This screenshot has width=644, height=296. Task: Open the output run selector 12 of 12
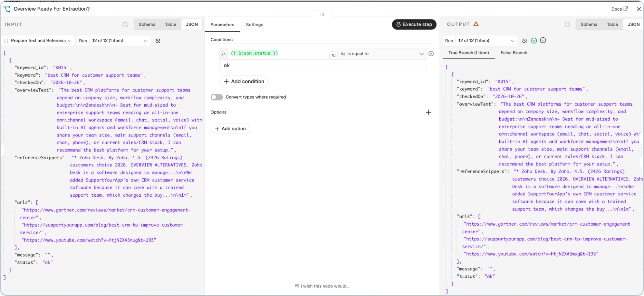click(486, 41)
